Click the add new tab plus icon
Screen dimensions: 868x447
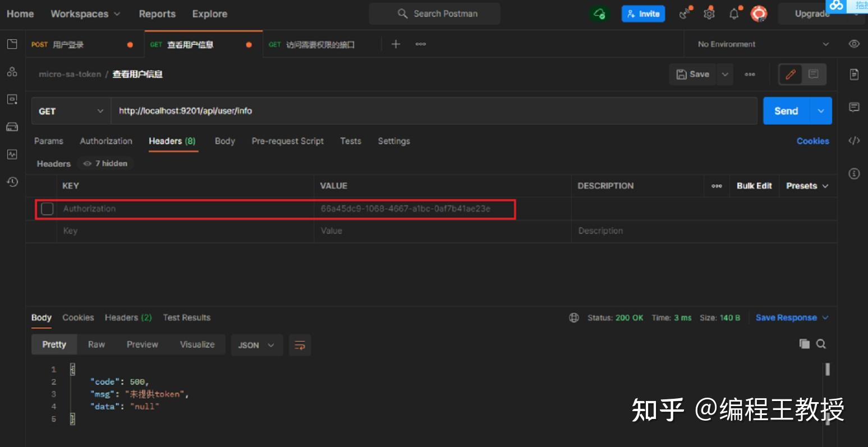tap(396, 44)
